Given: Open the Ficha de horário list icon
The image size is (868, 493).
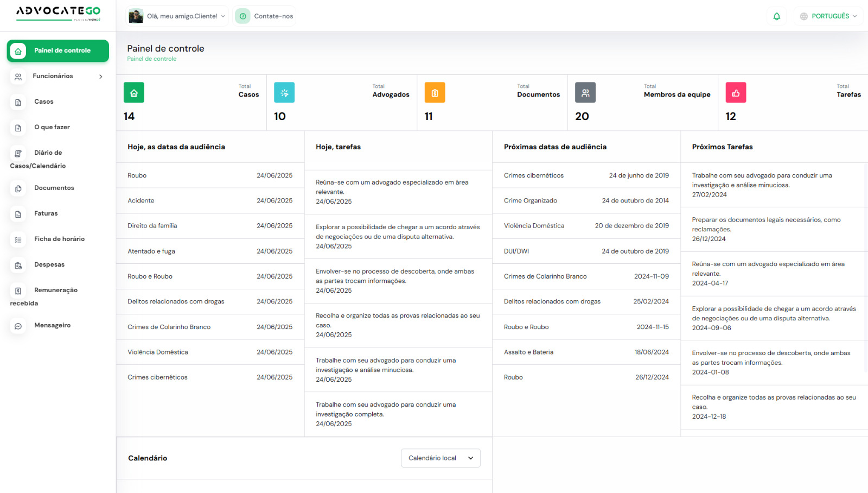Looking at the screenshot, I should [x=18, y=239].
